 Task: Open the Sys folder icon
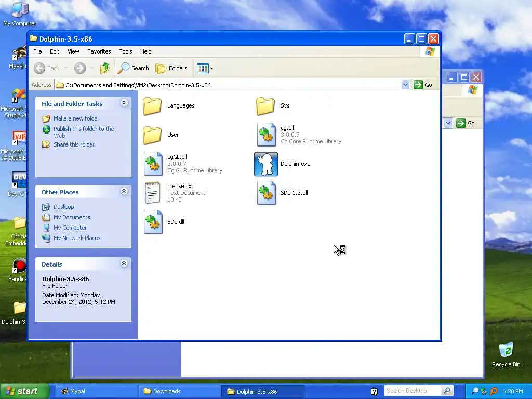[265, 106]
